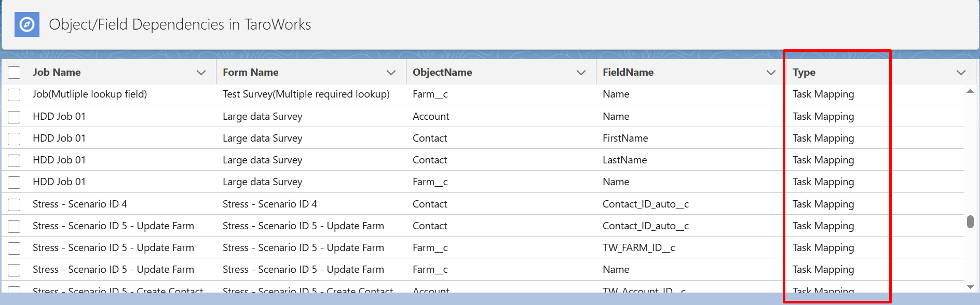Image resolution: width=980 pixels, height=305 pixels.
Task: Click the Object/Field Dependencies in TaroWorks title
Action: point(180,24)
